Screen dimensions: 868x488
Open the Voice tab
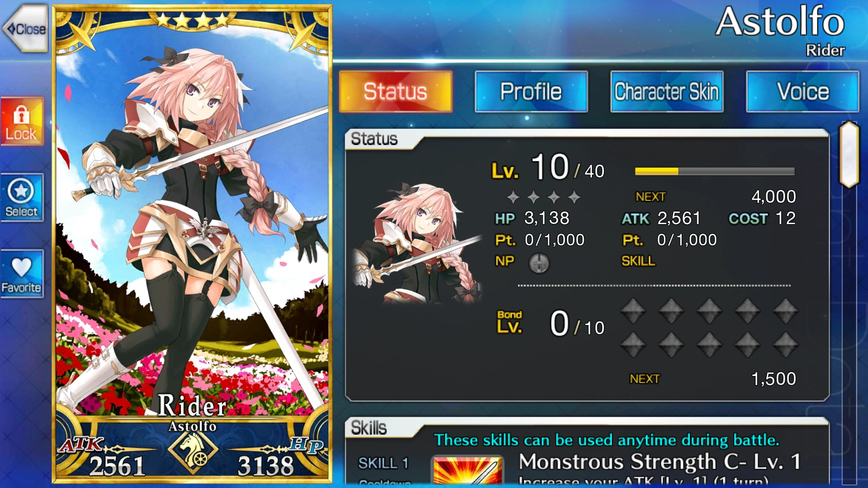point(802,91)
